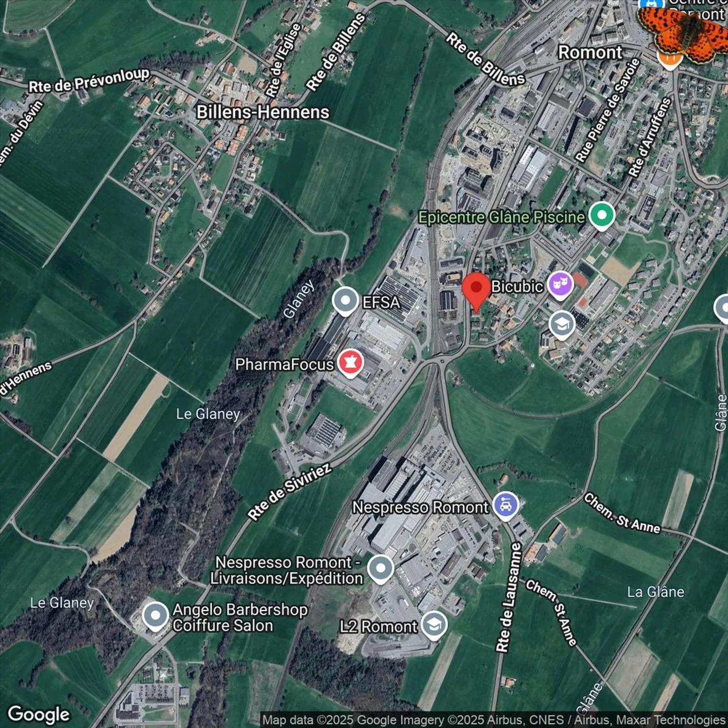Select the Romont town label

click(x=590, y=52)
